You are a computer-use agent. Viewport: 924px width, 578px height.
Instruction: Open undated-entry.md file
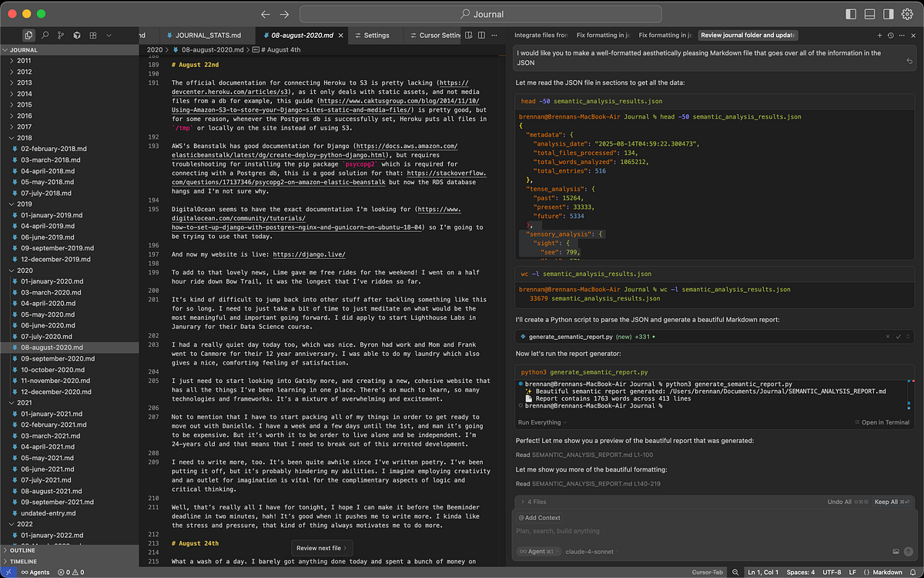click(69, 513)
